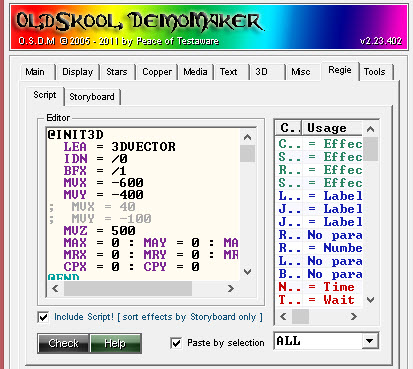Uncheck Paste by selection

point(176,343)
